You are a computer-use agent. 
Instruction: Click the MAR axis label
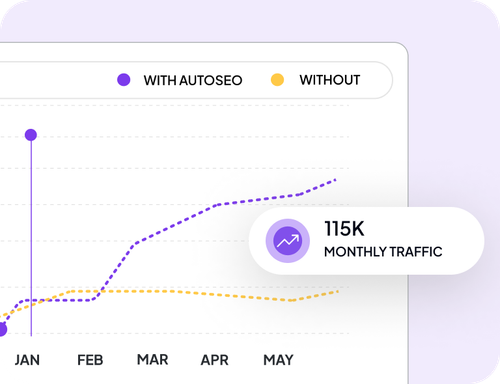tap(153, 360)
